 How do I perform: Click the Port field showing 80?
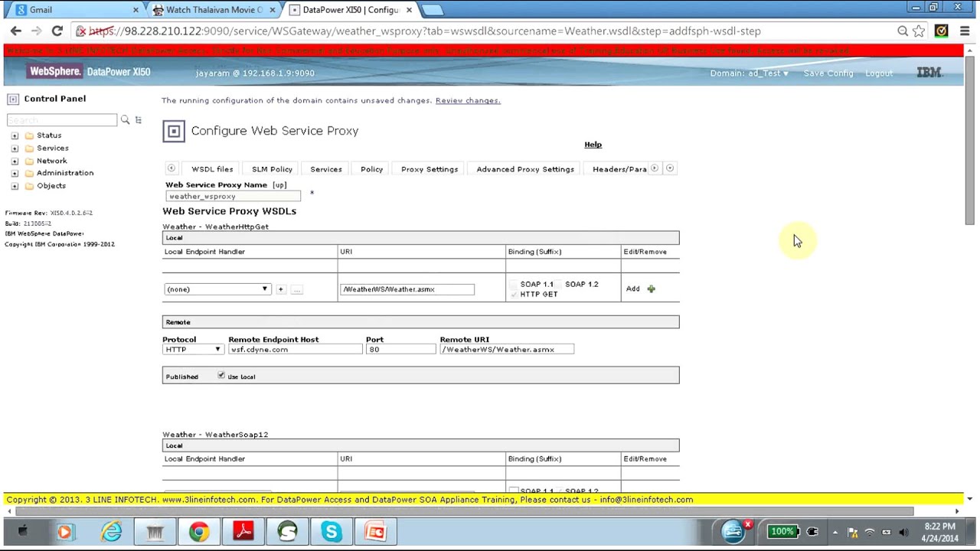[x=400, y=350]
